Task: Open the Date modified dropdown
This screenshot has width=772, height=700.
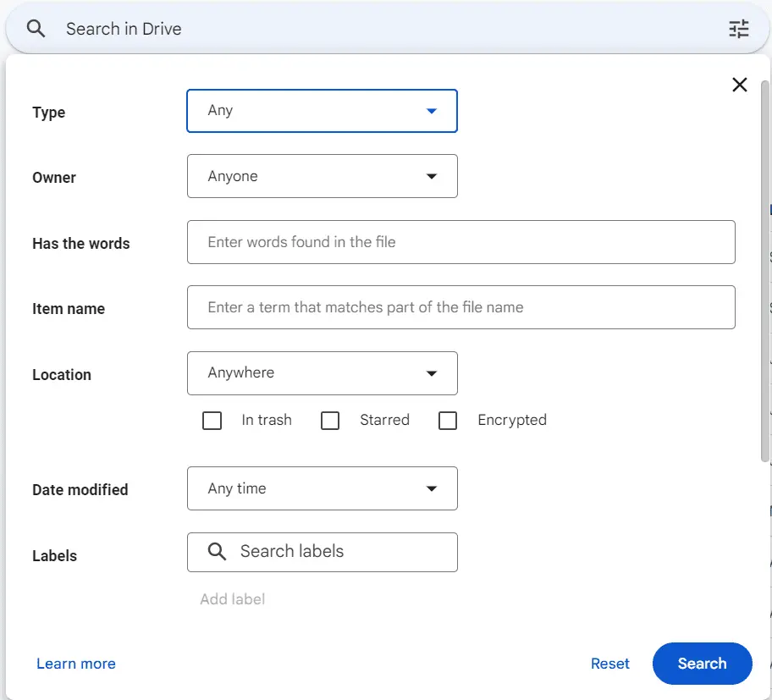Action: pos(322,488)
